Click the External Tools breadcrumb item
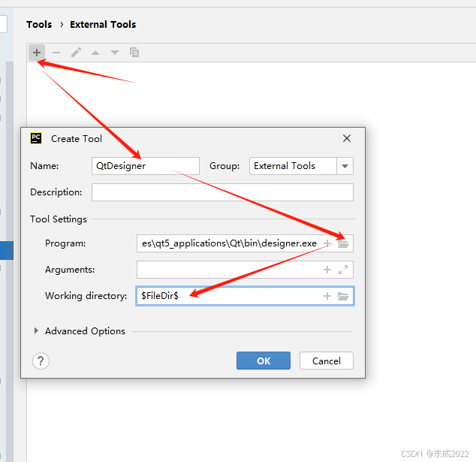This screenshot has width=476, height=462. point(103,24)
